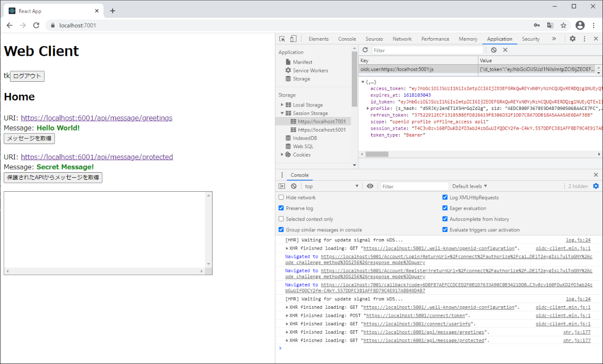Toggle the Eager evaluation checkbox
Viewport: 603px width, 364px height.
(x=445, y=208)
